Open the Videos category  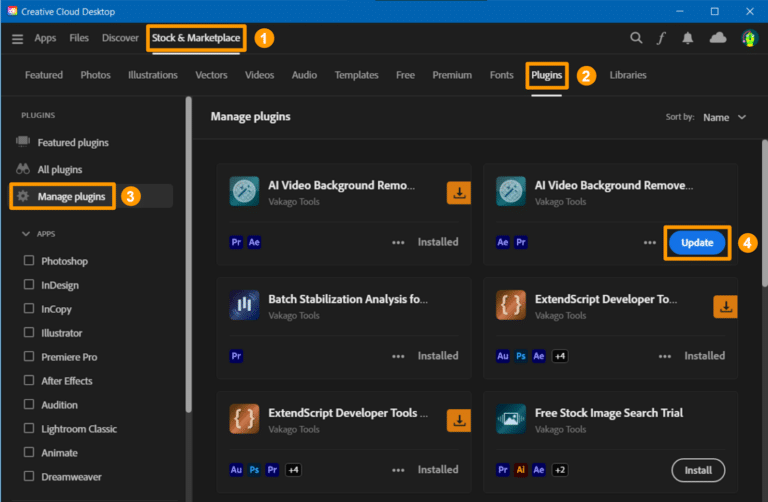259,75
